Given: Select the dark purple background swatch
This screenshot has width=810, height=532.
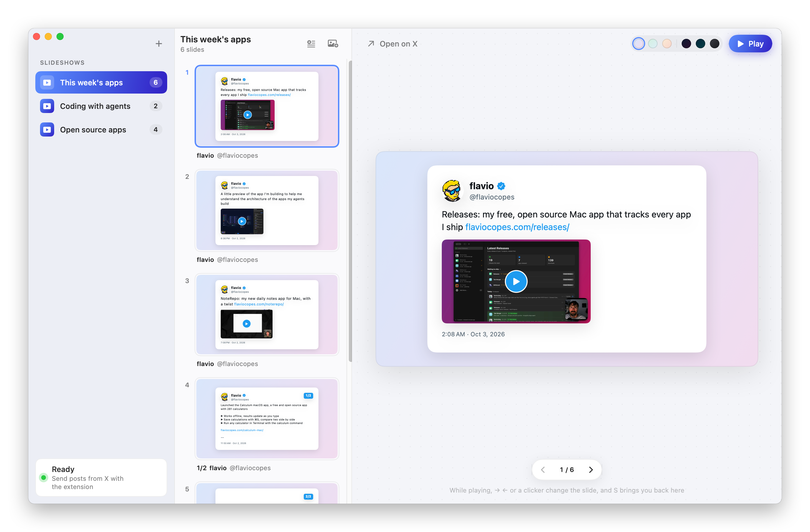Looking at the screenshot, I should (x=686, y=44).
